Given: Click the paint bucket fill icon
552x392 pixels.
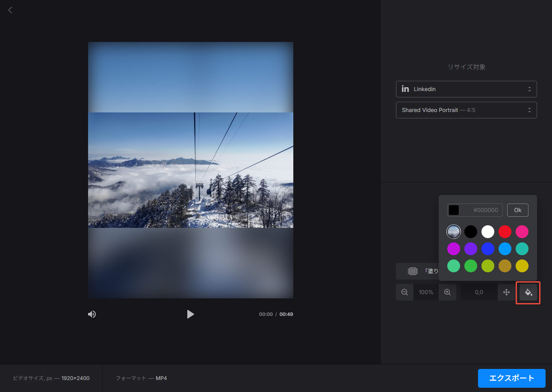Looking at the screenshot, I should pyautogui.click(x=528, y=292).
